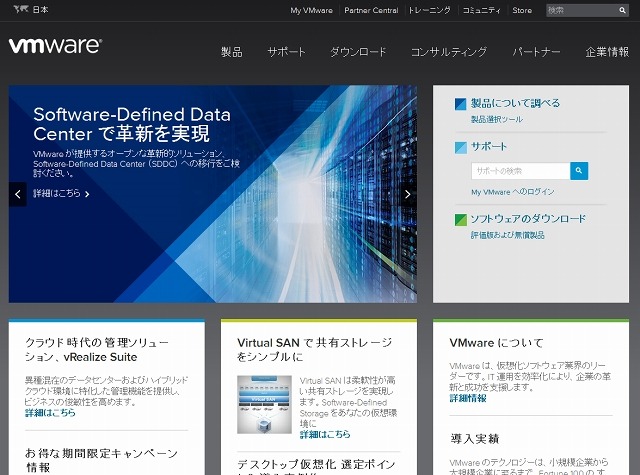Focus the サポートの検索 input field
Viewport: 640px width, 475px height.
click(521, 171)
